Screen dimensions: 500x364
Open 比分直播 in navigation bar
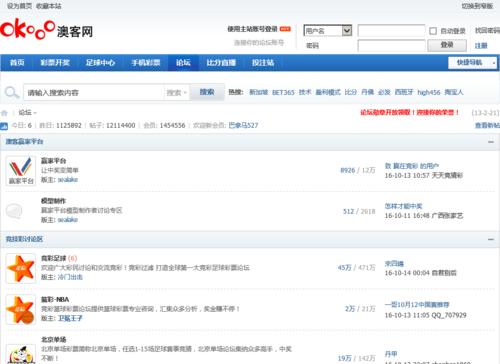point(221,62)
